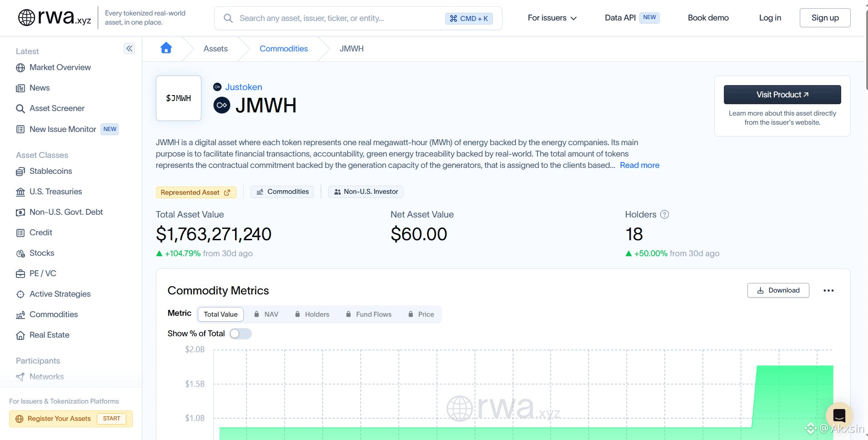Click the Asset Screener magnifier icon
The image size is (868, 440).
tap(20, 109)
